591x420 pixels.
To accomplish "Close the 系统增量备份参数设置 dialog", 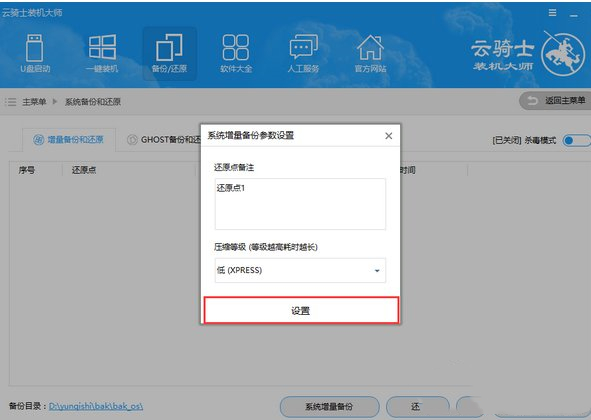I will (x=389, y=136).
